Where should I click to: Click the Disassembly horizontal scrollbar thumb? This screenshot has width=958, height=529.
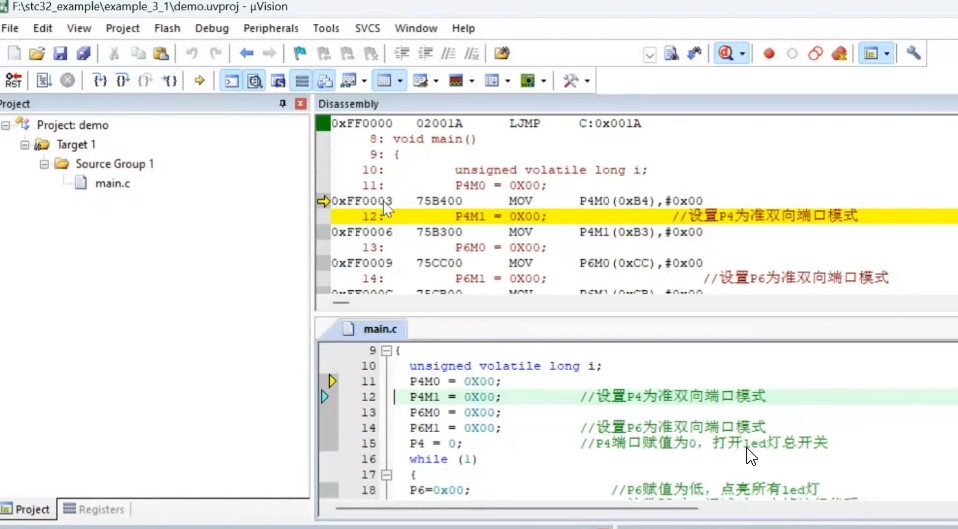341,302
